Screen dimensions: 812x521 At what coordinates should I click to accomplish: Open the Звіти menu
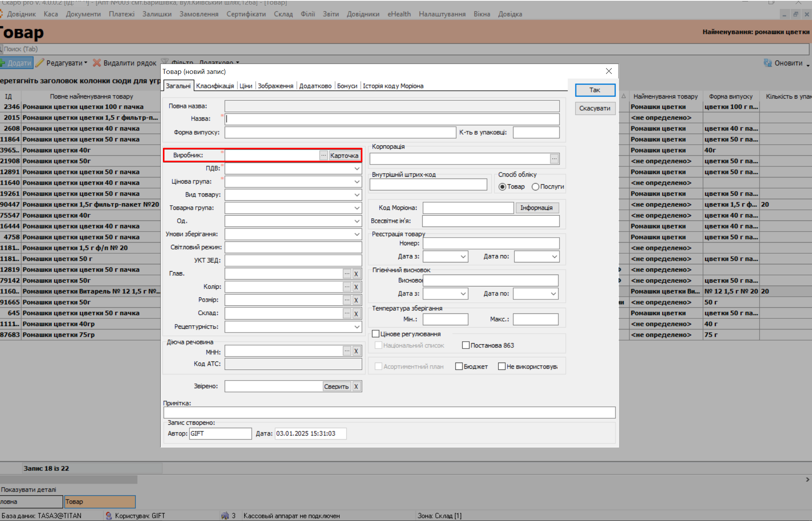click(330, 14)
